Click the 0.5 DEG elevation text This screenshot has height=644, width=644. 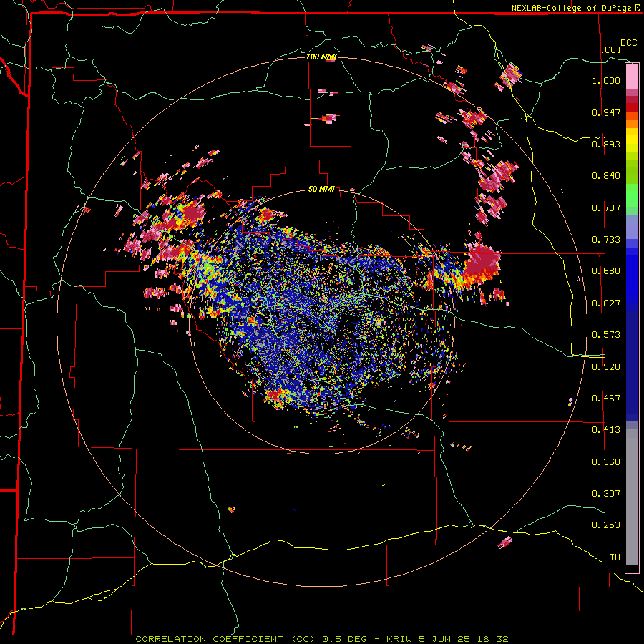coord(344,639)
